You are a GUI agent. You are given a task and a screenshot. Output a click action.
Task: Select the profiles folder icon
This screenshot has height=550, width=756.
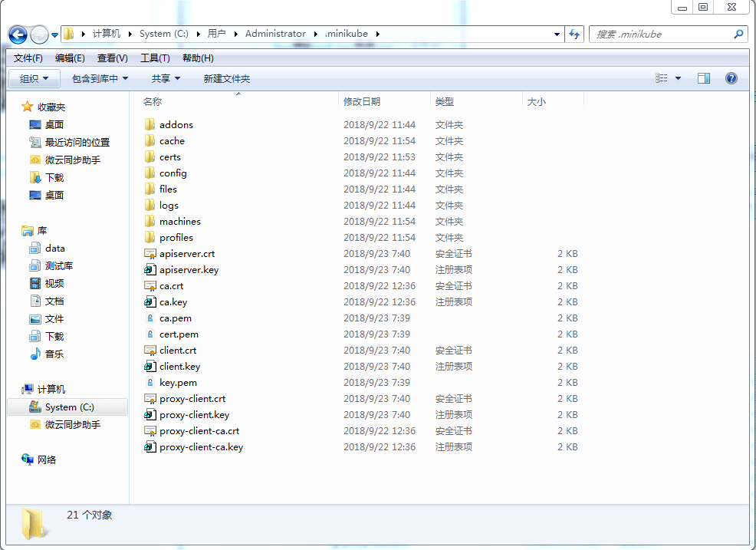coord(150,237)
